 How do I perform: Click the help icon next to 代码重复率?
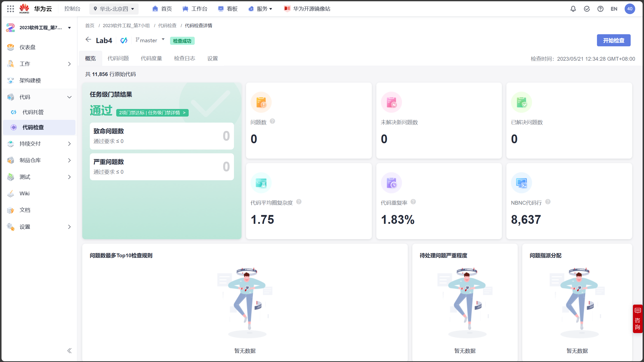(x=413, y=202)
